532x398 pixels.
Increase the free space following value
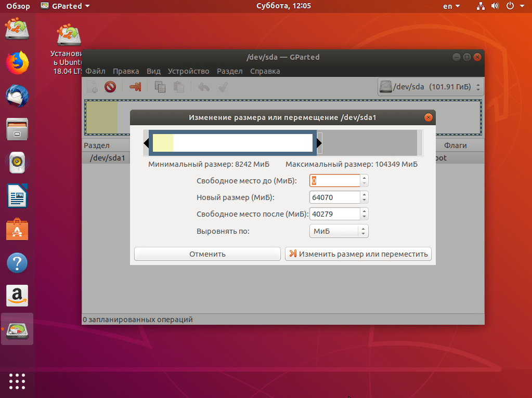[364, 211]
